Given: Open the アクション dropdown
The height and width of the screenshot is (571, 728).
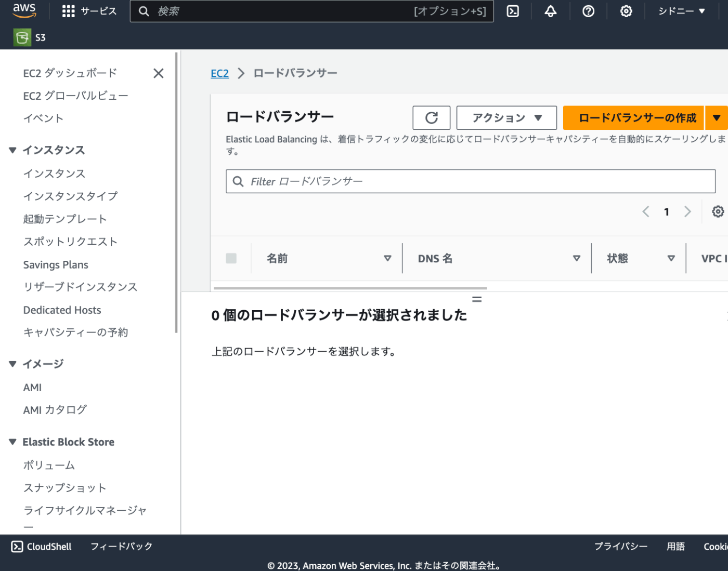Looking at the screenshot, I should pyautogui.click(x=506, y=118).
